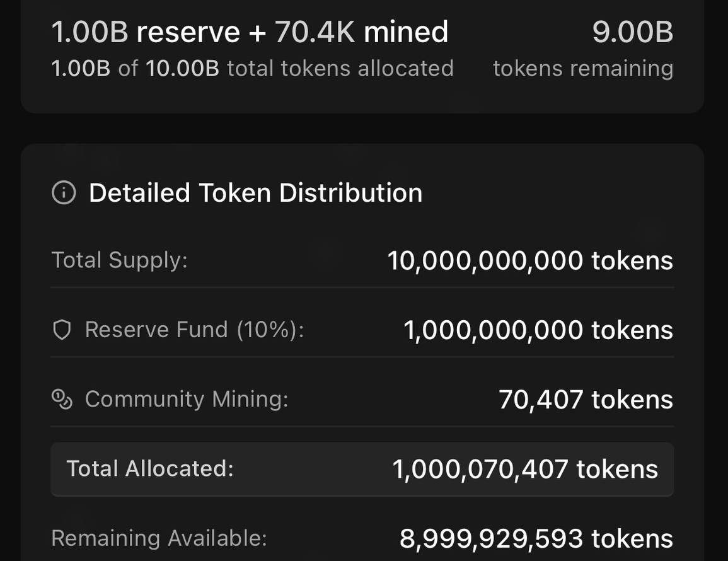Select the Remaining Available label
This screenshot has width=728, height=561.
coord(159,538)
